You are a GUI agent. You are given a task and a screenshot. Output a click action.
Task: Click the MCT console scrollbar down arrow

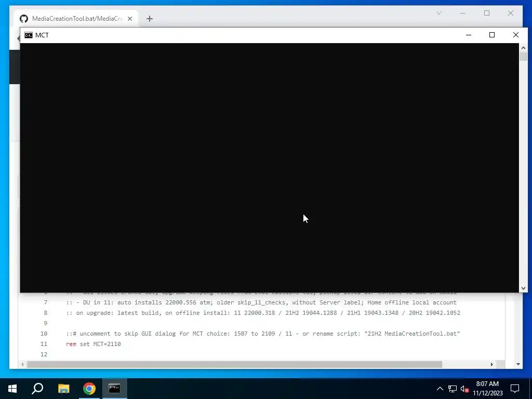(x=523, y=288)
